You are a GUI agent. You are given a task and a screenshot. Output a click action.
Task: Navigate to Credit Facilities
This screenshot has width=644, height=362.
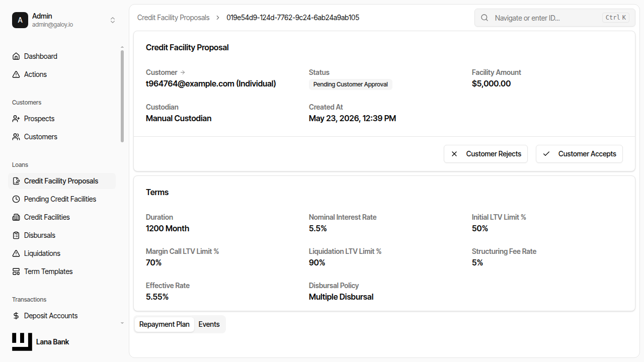click(62, 217)
